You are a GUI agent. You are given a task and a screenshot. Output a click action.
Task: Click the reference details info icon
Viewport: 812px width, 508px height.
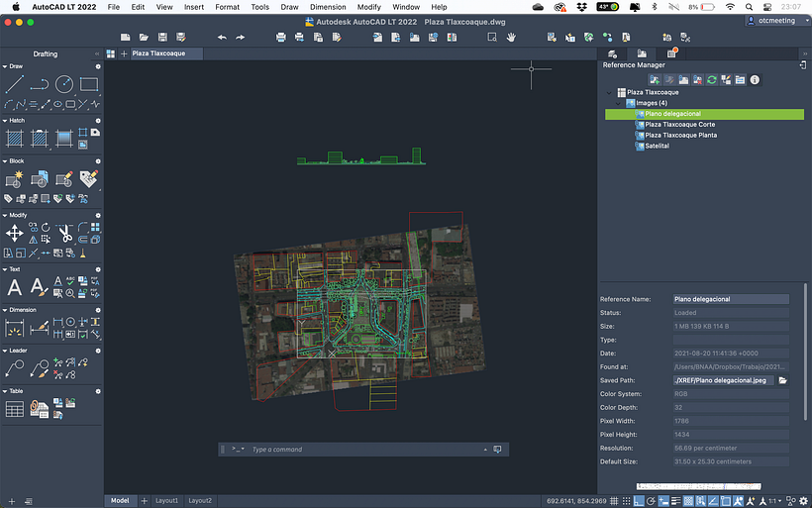[x=755, y=80]
